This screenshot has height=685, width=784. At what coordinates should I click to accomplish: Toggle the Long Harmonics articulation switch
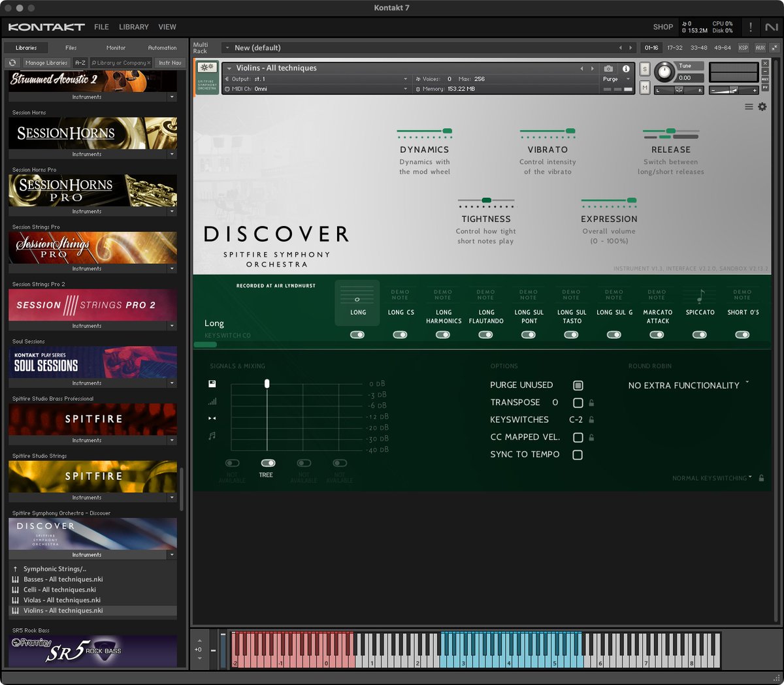(443, 334)
